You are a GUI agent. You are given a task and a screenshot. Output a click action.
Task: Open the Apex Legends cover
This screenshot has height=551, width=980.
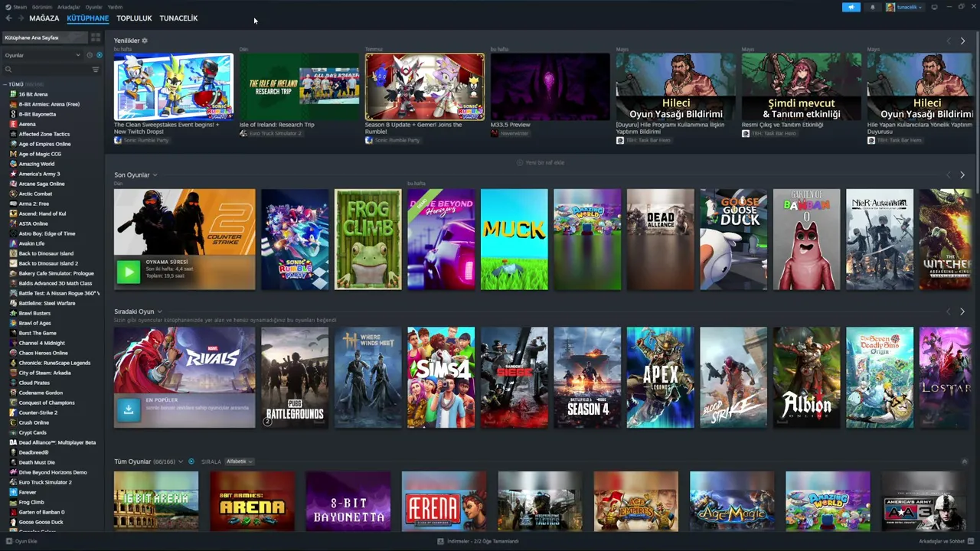660,377
